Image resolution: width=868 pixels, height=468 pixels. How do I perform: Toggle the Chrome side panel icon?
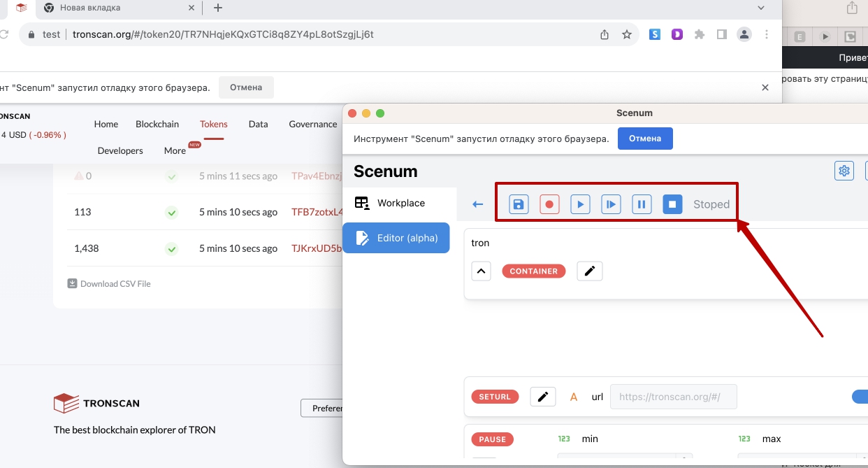[722, 34]
